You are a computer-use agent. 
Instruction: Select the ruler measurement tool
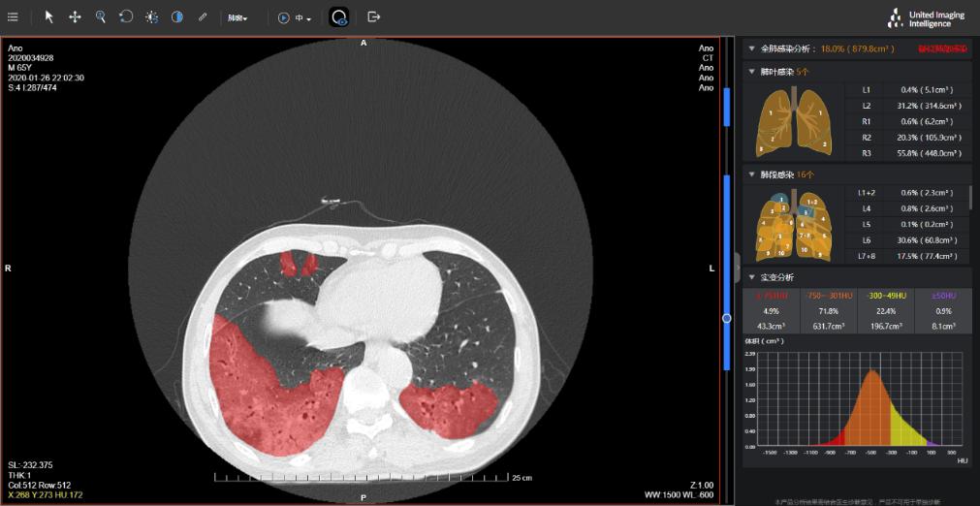click(x=203, y=16)
